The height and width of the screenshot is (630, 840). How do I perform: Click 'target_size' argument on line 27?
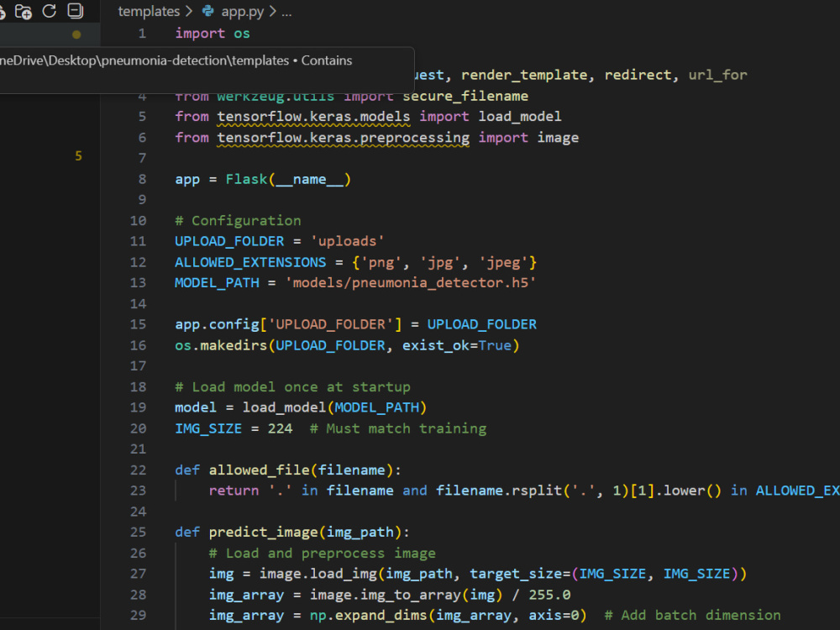click(x=516, y=575)
